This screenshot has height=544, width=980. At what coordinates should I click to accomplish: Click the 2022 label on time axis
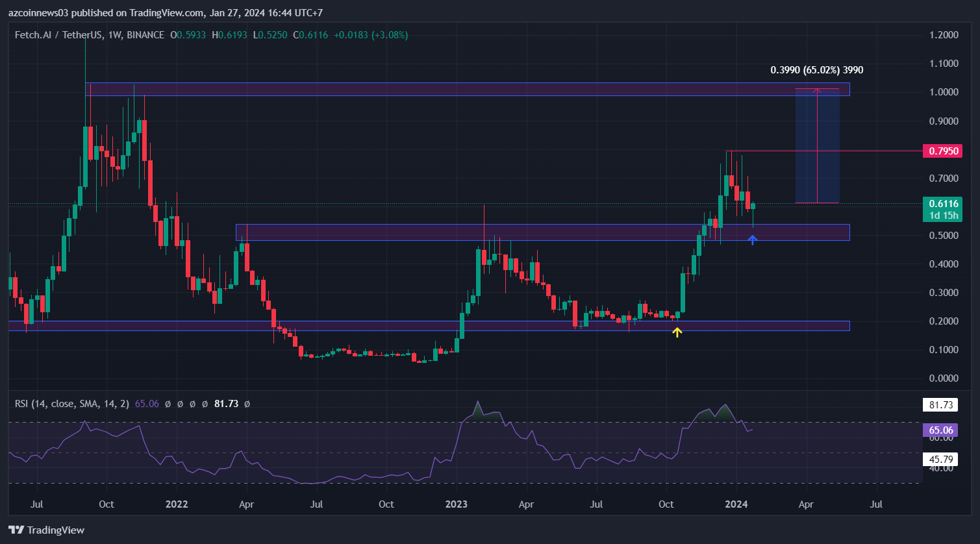(x=176, y=504)
